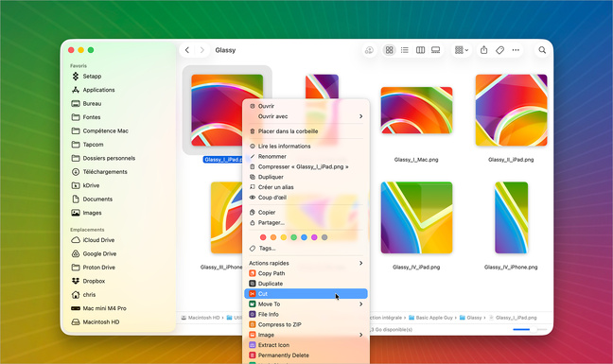Image resolution: width=613 pixels, height=364 pixels.
Task: Open Images in the sidebar
Action: click(x=92, y=213)
